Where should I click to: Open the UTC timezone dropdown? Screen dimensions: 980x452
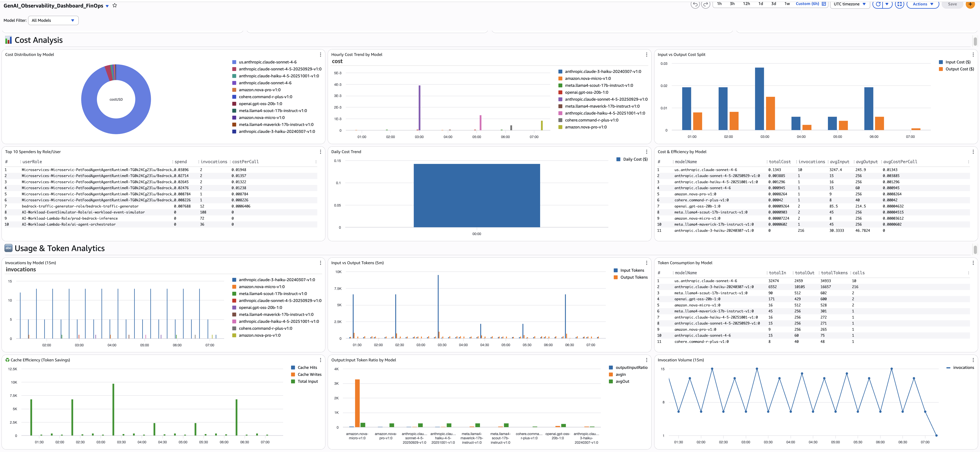tap(850, 4)
